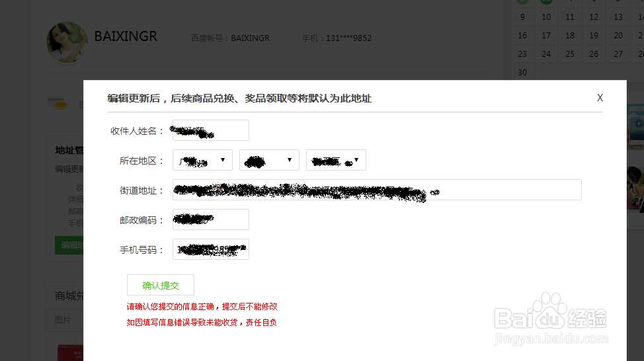The height and width of the screenshot is (361, 644).
Task: Click the 收件人姓名 recipient name field
Action: [211, 130]
